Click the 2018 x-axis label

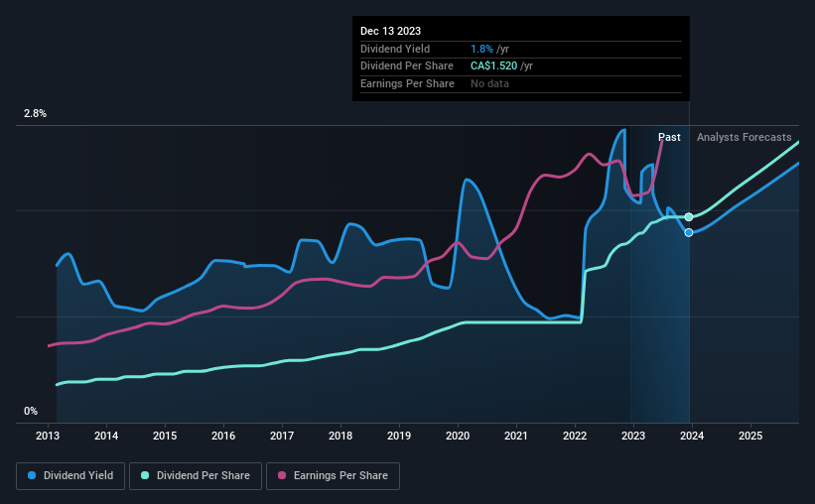340,436
